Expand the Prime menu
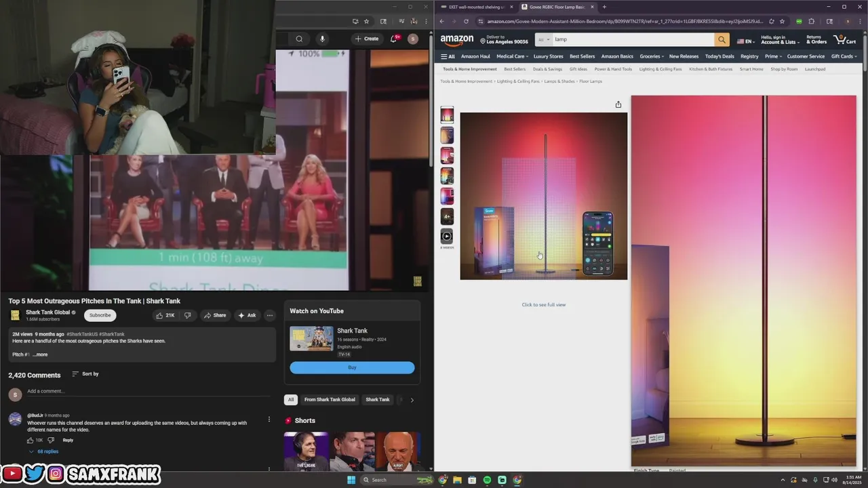This screenshot has width=868, height=488. (773, 56)
